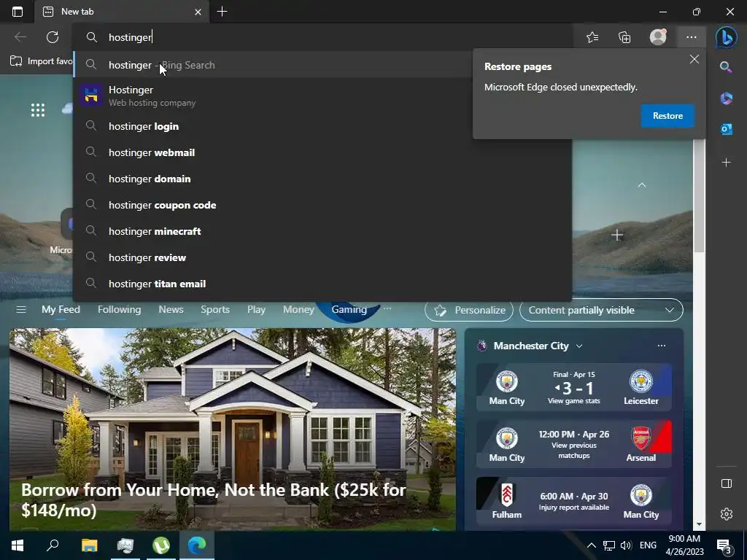Open Man City vs Leicester game stats
747x560 pixels.
point(574,387)
